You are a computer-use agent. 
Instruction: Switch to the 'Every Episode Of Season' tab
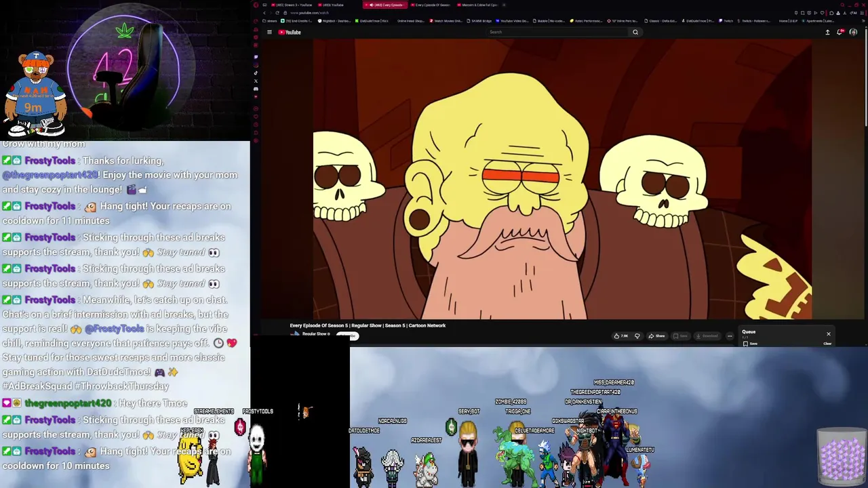(431, 5)
